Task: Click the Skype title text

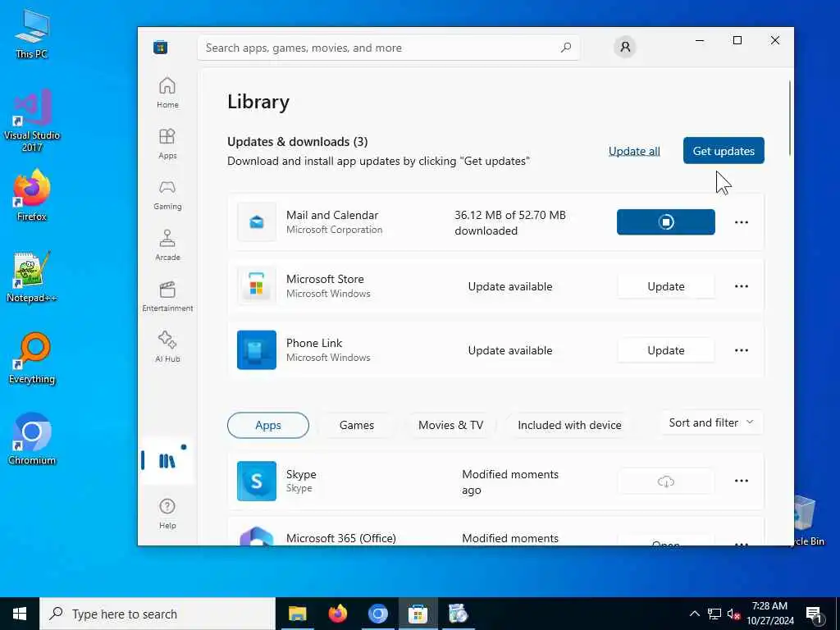Action: pyautogui.click(x=301, y=474)
